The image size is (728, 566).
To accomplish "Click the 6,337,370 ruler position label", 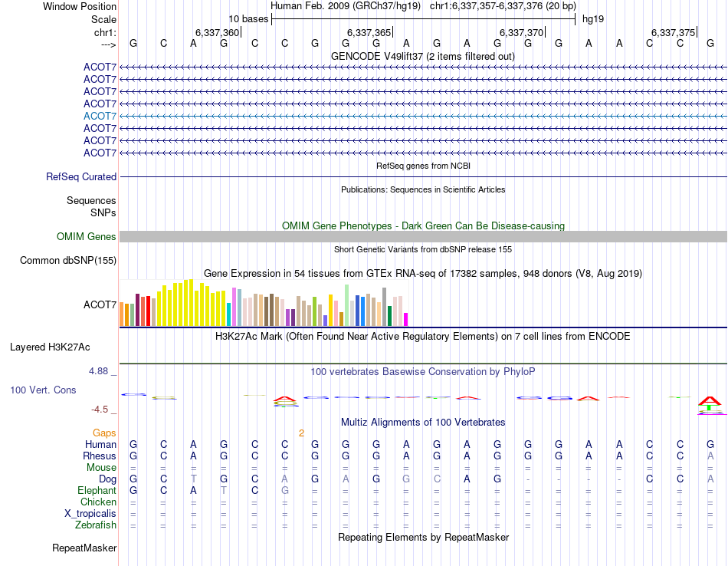I will coord(521,32).
